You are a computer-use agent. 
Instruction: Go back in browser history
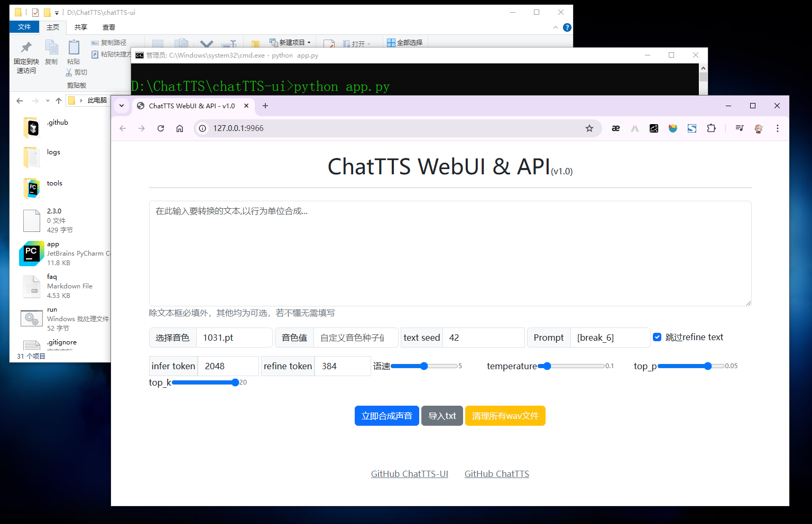point(123,128)
